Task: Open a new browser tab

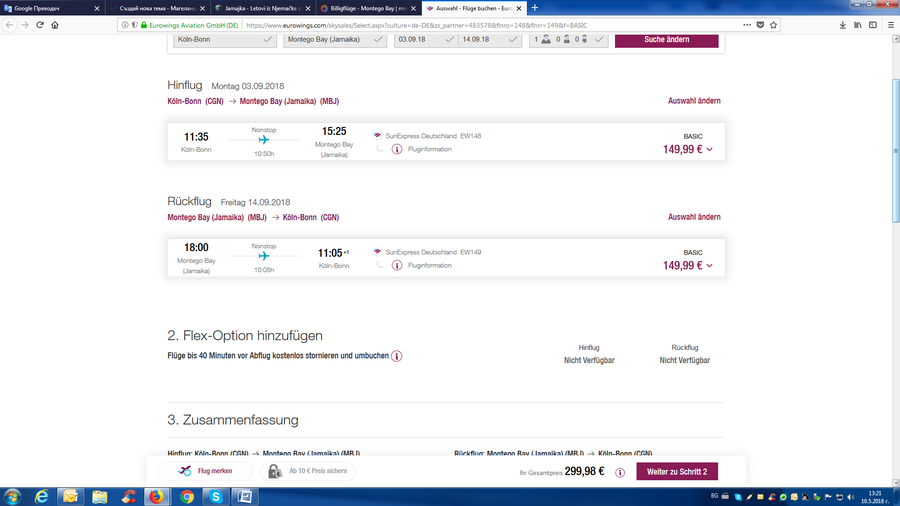Action: (534, 7)
